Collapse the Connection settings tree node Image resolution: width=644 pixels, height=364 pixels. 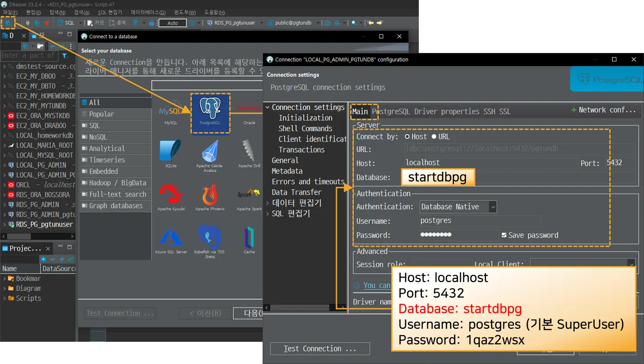pos(267,108)
